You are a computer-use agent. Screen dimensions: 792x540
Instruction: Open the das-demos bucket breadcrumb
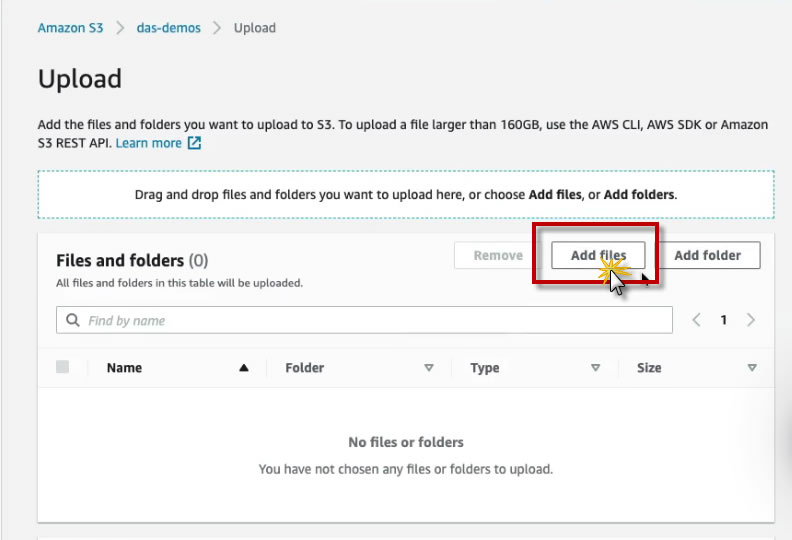tap(168, 28)
